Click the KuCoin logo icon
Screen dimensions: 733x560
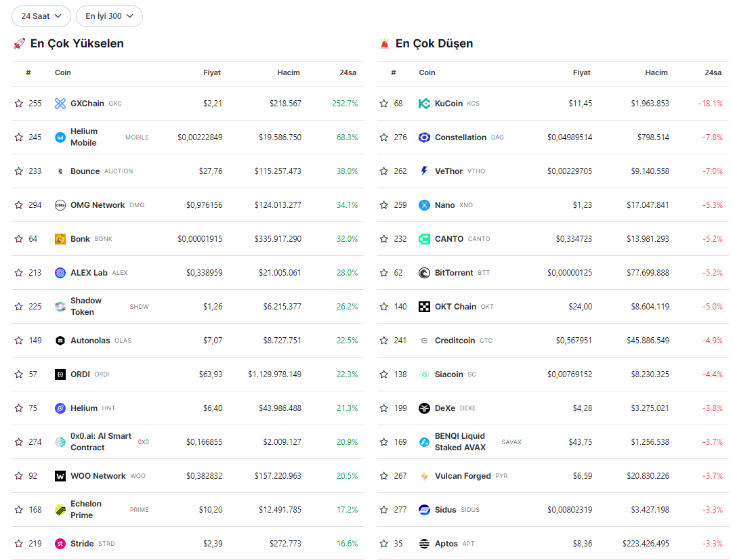424,104
